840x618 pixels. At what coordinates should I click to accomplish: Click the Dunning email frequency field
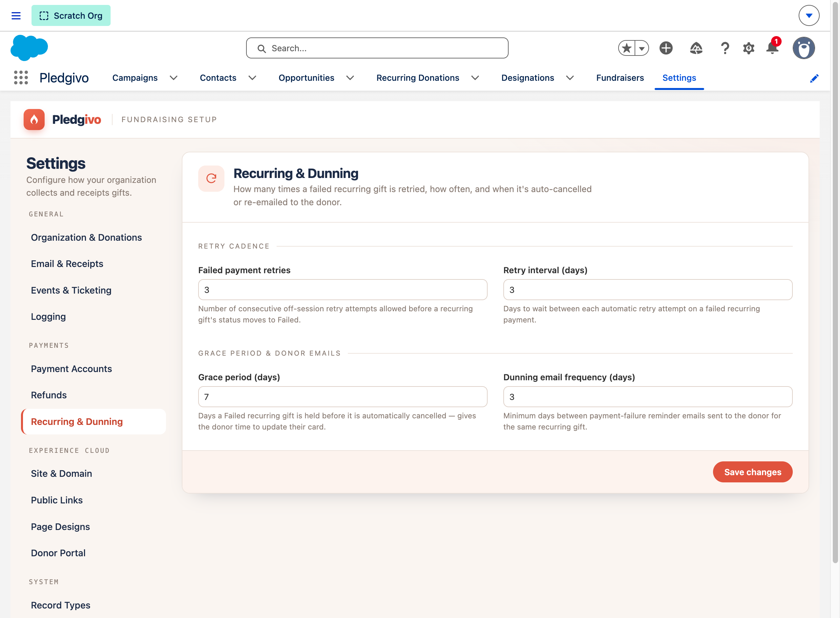point(648,397)
